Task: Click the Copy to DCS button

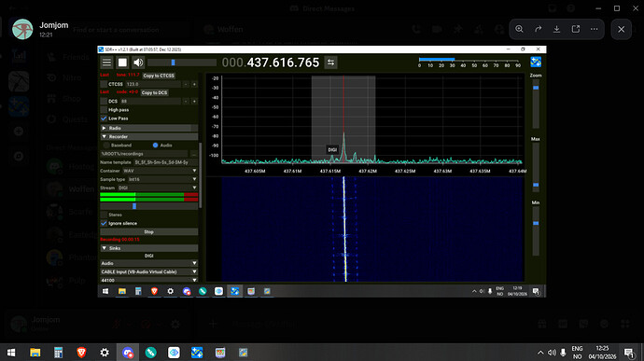Action: tap(154, 93)
